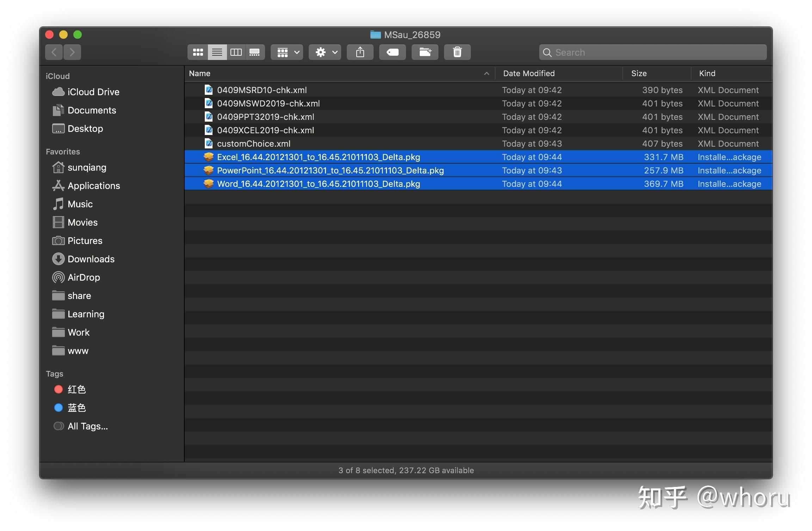Open Documents in the sidebar
This screenshot has width=812, height=531.
click(x=84, y=110)
